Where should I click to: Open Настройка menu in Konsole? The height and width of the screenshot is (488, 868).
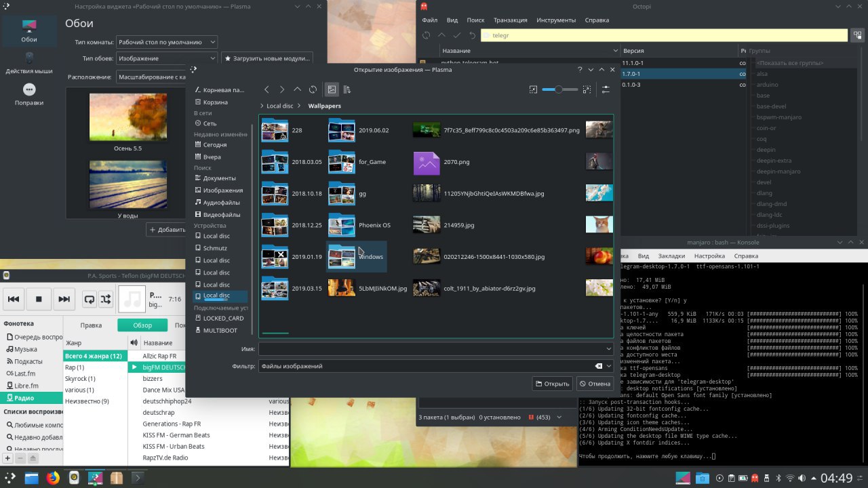[709, 256]
